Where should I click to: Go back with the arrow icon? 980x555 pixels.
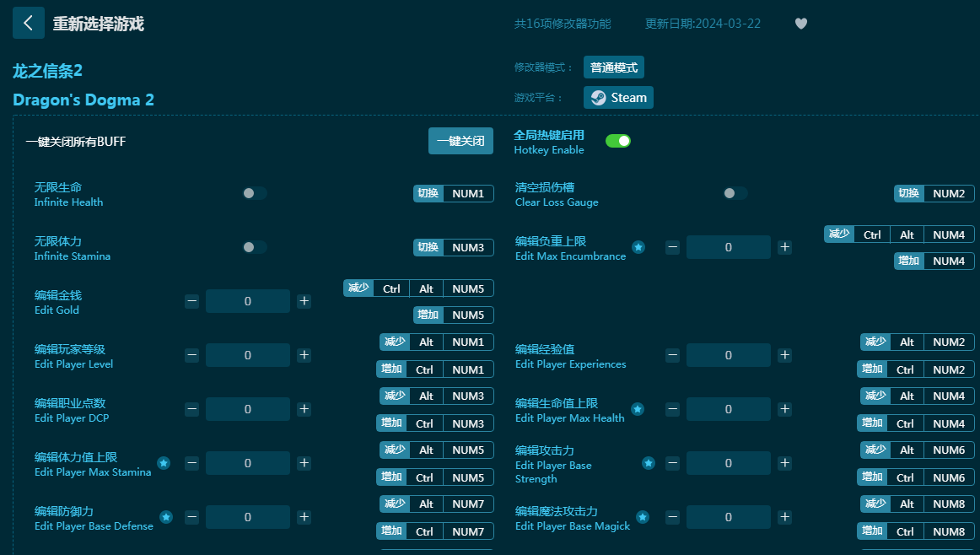point(28,23)
